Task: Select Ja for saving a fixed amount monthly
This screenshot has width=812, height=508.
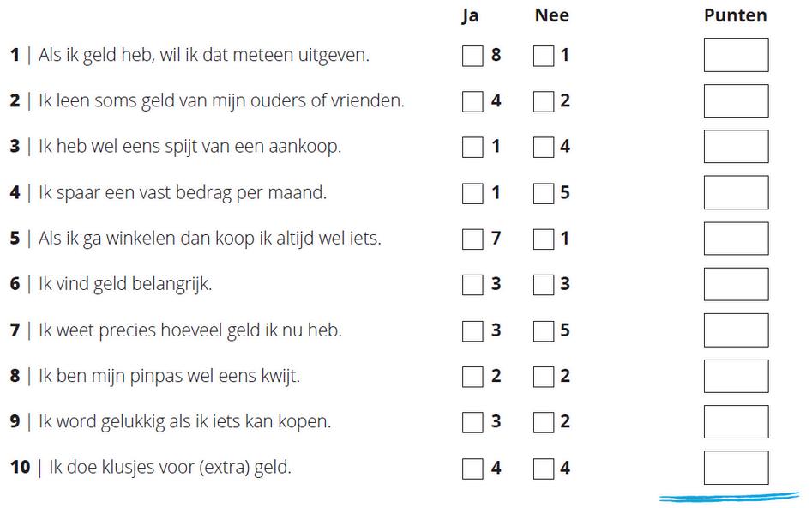Action: 472,193
